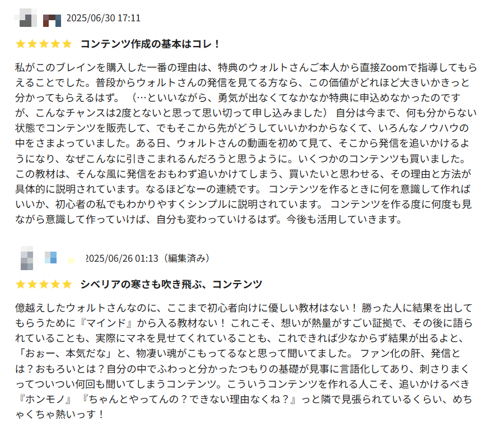The width and height of the screenshot is (504, 436).
Task: Click the fifth star of the top review
Action: [67, 44]
